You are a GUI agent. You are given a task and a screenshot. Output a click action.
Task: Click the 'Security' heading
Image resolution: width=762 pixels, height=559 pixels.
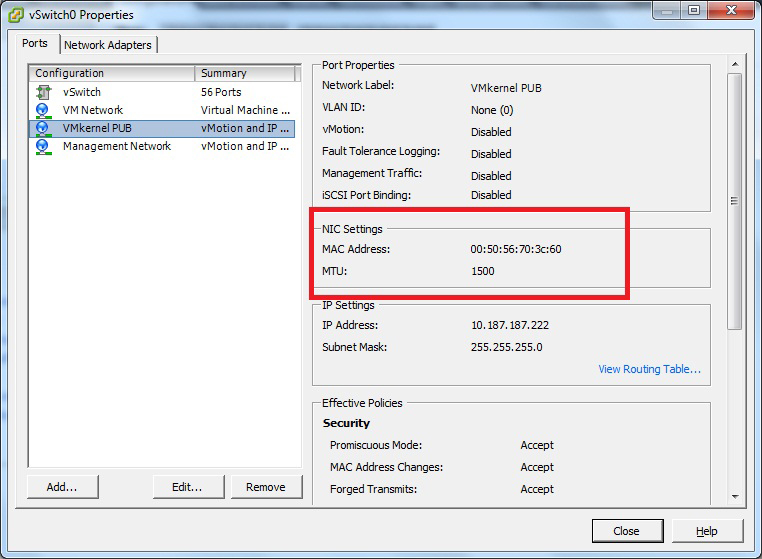pyautogui.click(x=346, y=423)
